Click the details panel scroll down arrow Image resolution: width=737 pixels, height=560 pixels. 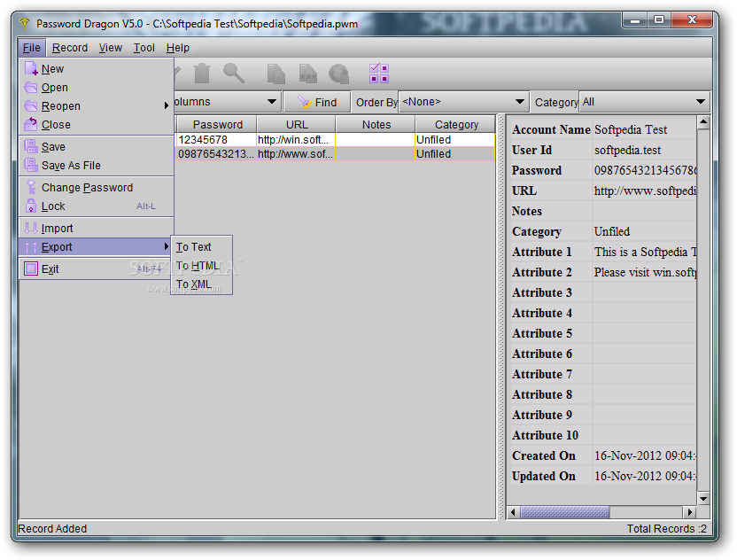coord(703,498)
